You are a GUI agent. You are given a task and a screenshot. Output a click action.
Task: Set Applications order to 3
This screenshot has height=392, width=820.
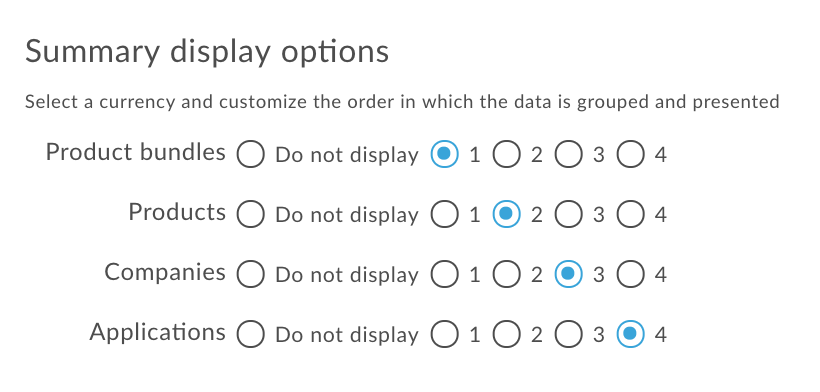click(568, 334)
